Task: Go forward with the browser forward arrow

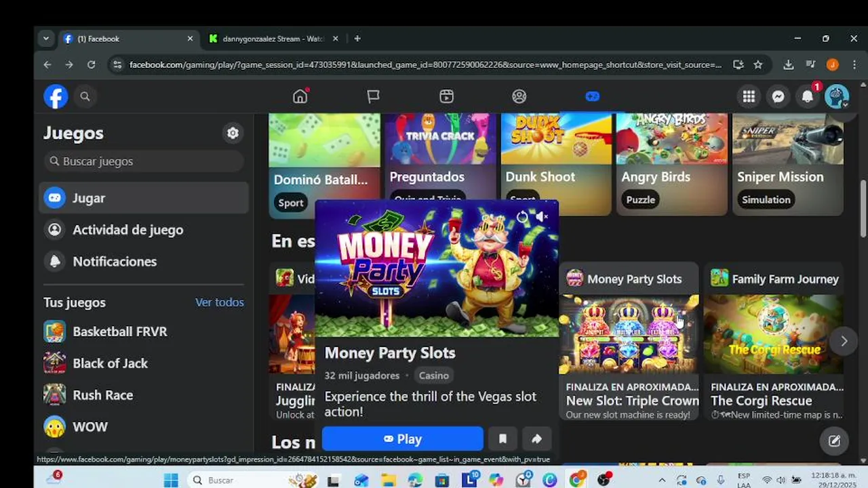Action: (x=69, y=64)
